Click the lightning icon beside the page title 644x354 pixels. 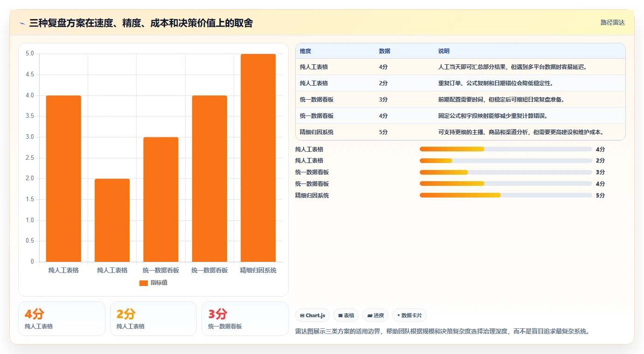[22, 23]
